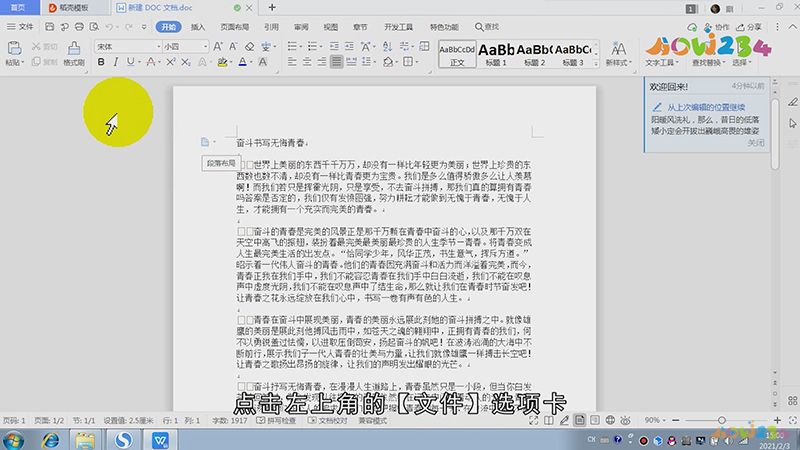The width and height of the screenshot is (800, 450).
Task: Open the 文件 menu
Action: click(20, 27)
